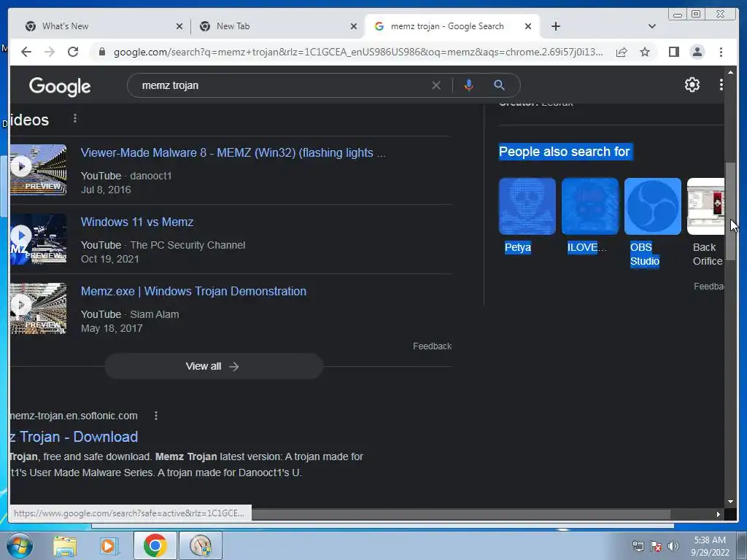Click the horizontal scrollbar thumb
The height and width of the screenshot is (560, 747).
[461, 514]
